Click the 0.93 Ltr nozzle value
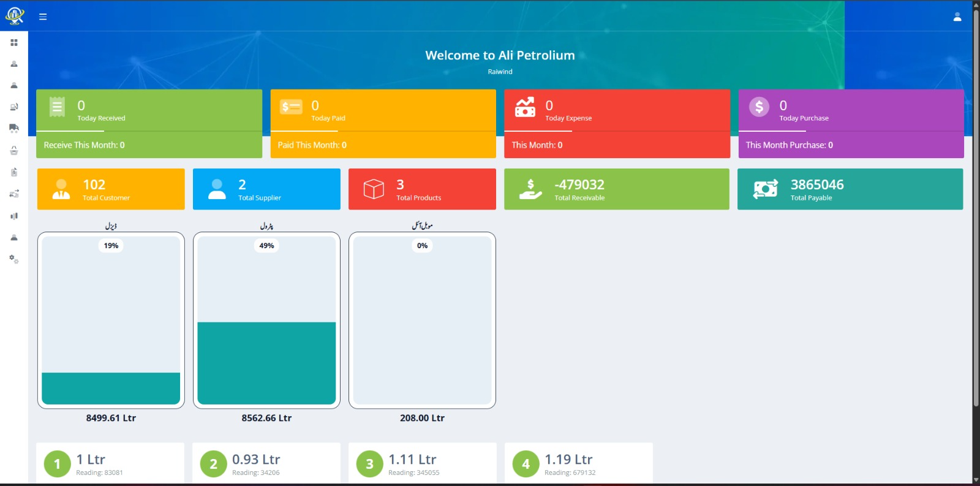This screenshot has height=486, width=980. click(256, 459)
